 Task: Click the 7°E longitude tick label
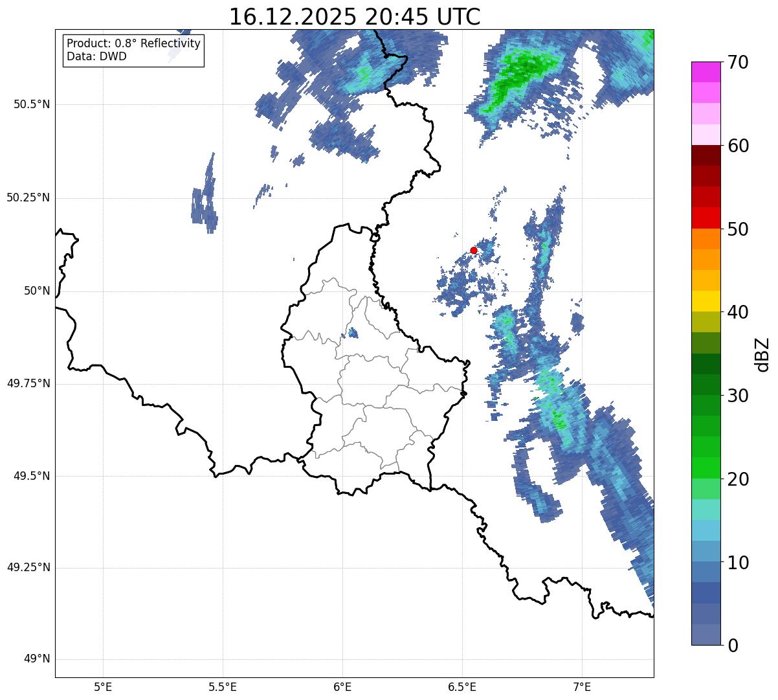(x=582, y=686)
